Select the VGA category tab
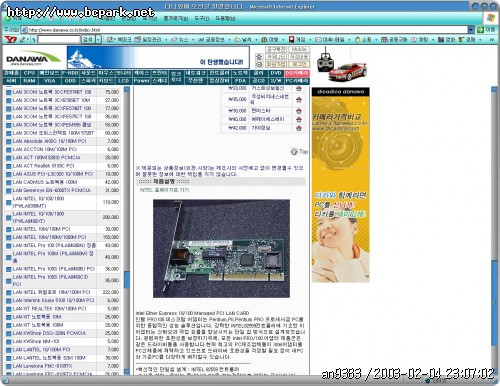The width and height of the screenshot is (500, 386). tap(50, 81)
